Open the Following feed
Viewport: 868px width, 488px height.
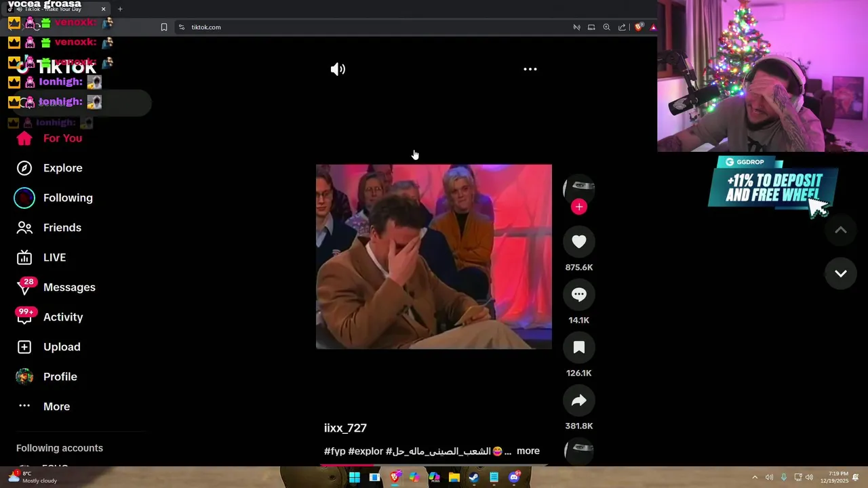pos(68,198)
